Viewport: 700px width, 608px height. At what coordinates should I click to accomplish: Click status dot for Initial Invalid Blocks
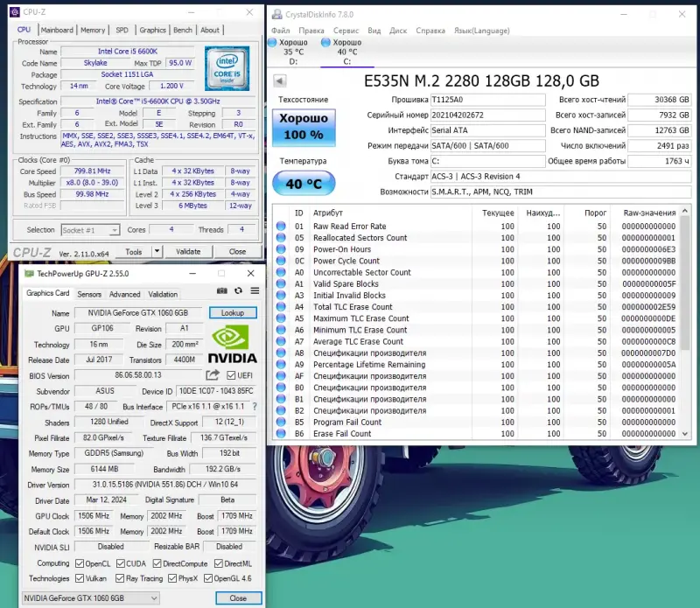pos(281,295)
